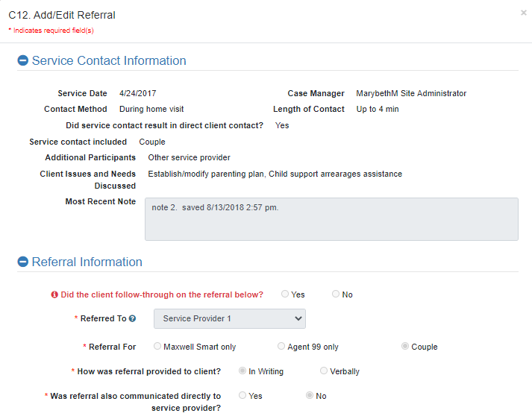Select Verbally referral method

(x=324, y=371)
